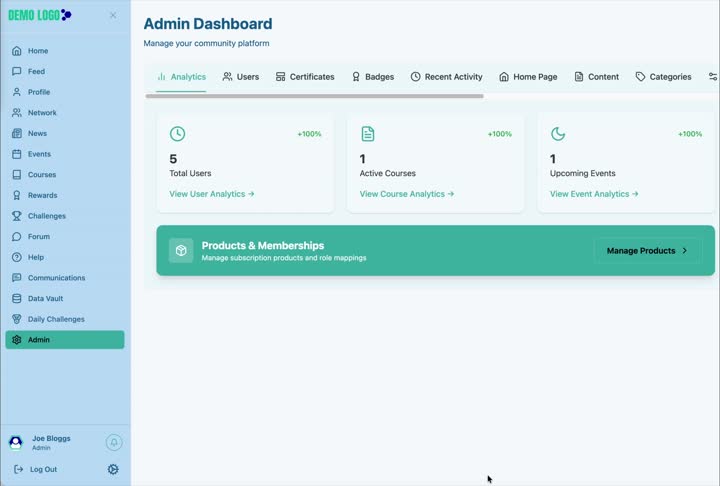720x486 pixels.
Task: Click the Joe Bloggs user name
Action: pyautogui.click(x=51, y=439)
